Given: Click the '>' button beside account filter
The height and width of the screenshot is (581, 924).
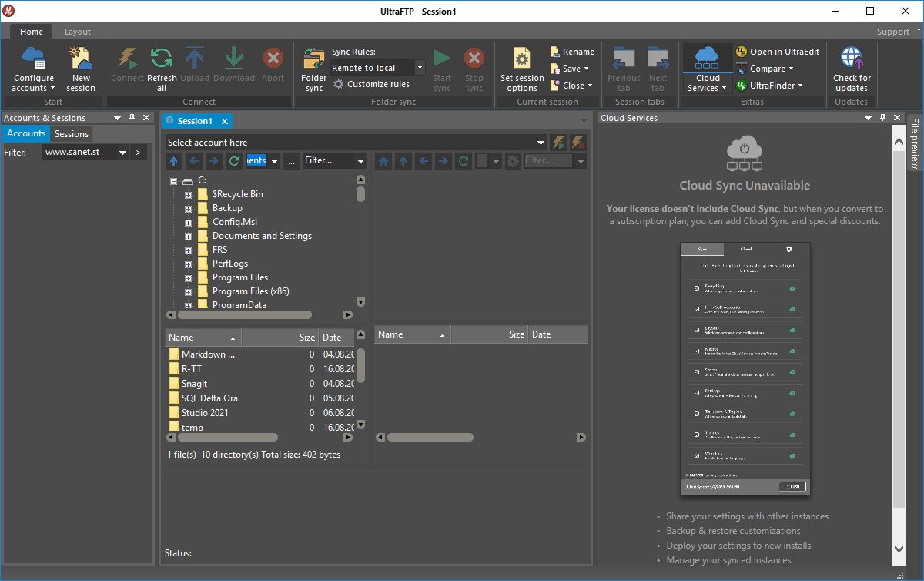Looking at the screenshot, I should coord(138,153).
